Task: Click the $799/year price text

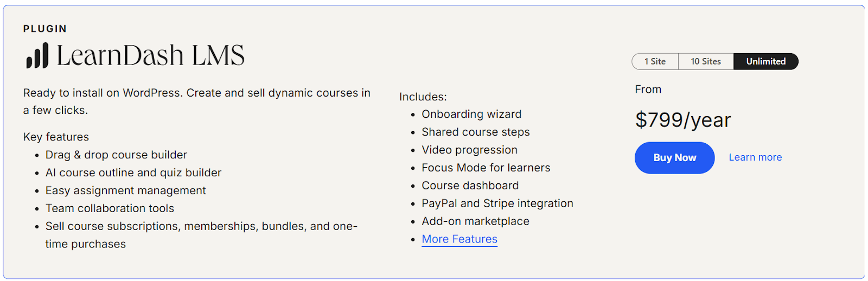Action: (683, 120)
